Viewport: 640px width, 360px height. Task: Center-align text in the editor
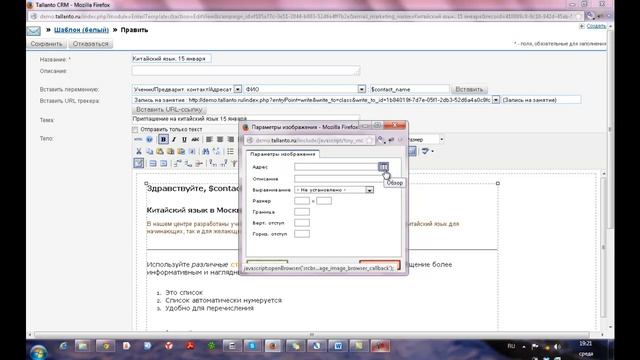point(220,140)
